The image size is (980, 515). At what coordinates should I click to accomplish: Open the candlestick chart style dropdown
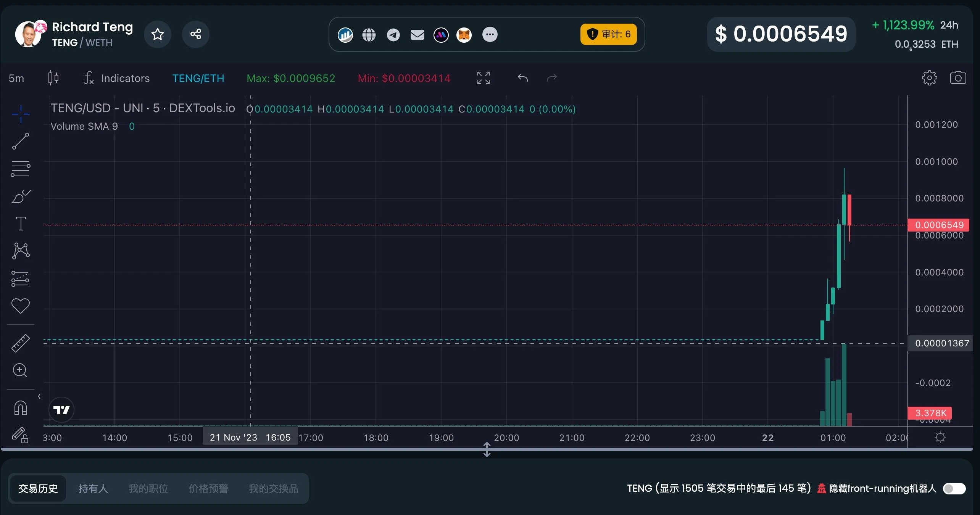point(53,78)
